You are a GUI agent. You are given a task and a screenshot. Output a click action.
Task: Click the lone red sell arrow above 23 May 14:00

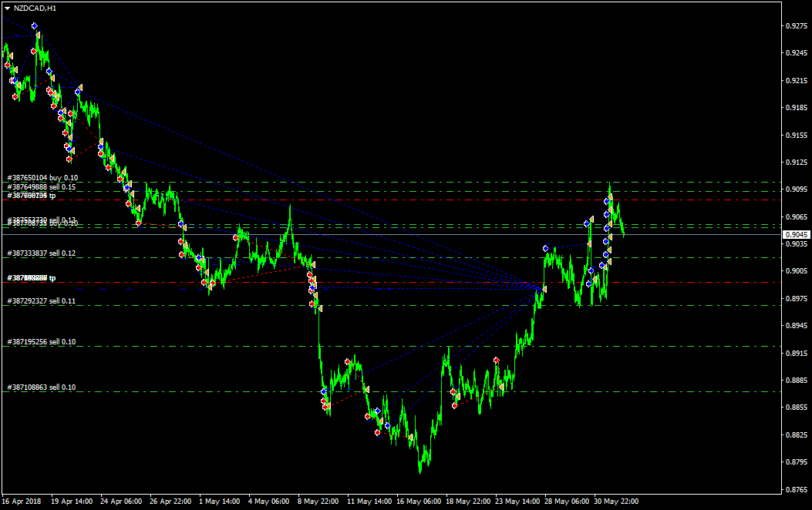497,360
